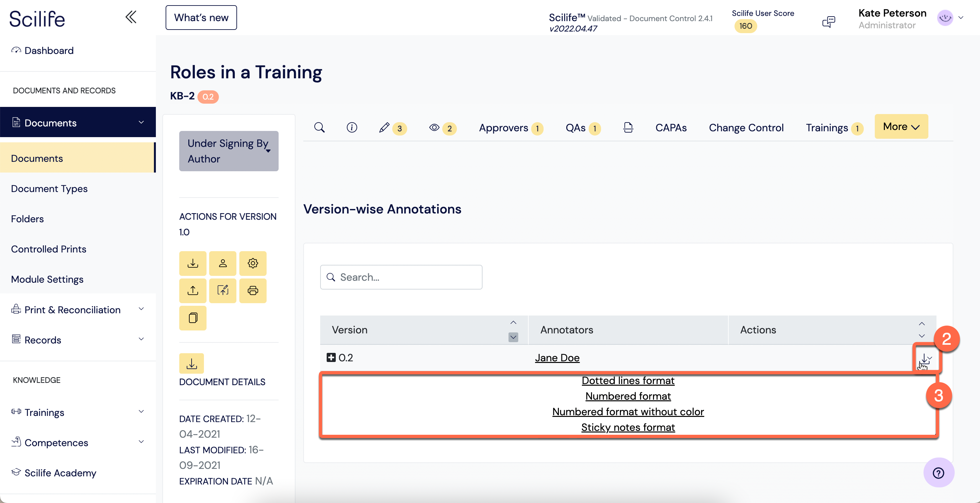Sort the Actions column ascending arrow
This screenshot has width=980, height=503.
922,324
